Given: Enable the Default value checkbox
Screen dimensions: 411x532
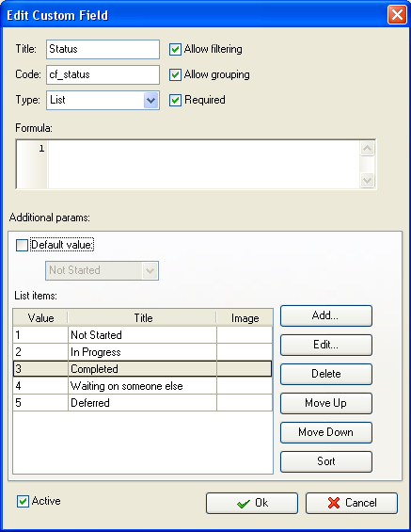Looking at the screenshot, I should point(22,245).
